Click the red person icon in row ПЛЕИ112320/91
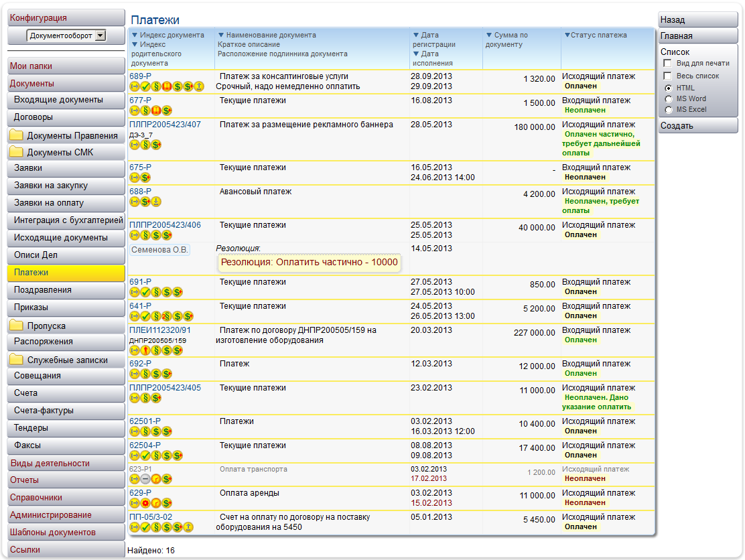Screen dimensions: 745x560 (145, 350)
